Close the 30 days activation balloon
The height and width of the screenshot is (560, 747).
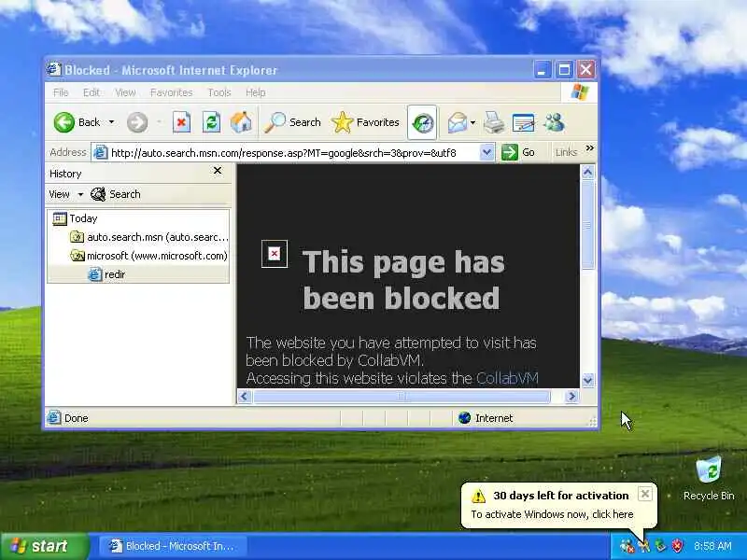[644, 494]
